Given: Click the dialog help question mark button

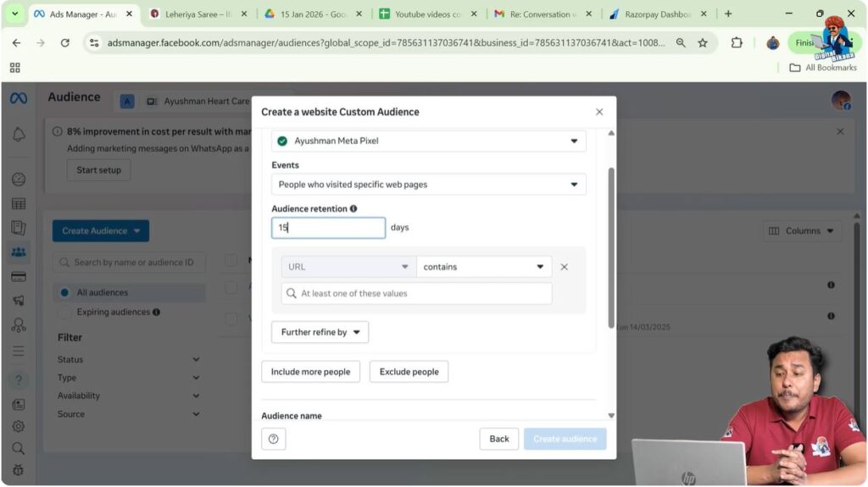Looking at the screenshot, I should (x=274, y=439).
